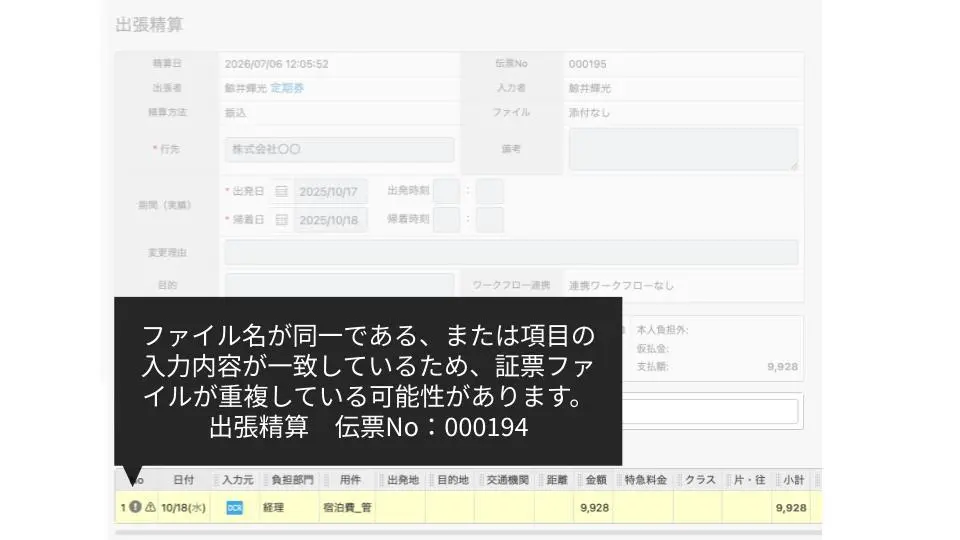
Task: Click the 振込 settlement method value
Action: 235,113
